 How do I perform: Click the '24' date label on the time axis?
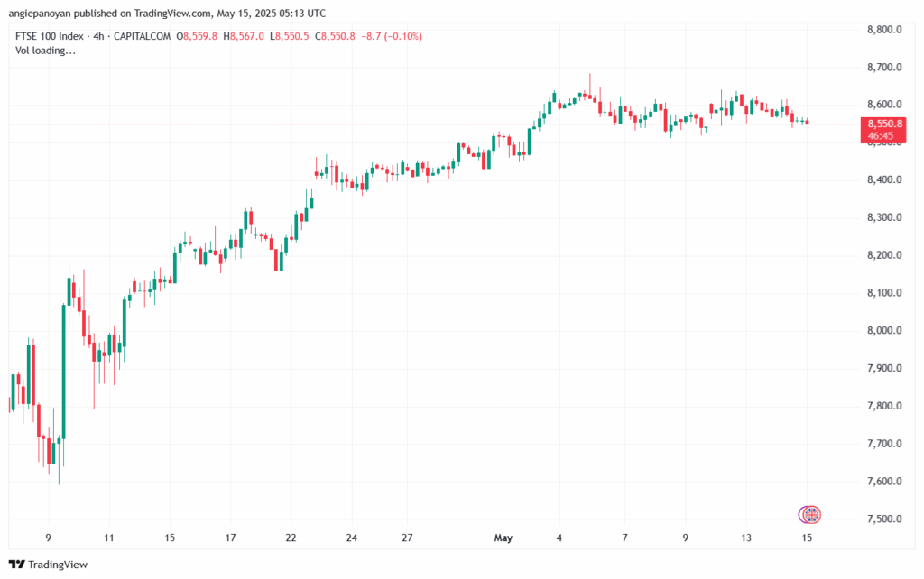point(352,538)
